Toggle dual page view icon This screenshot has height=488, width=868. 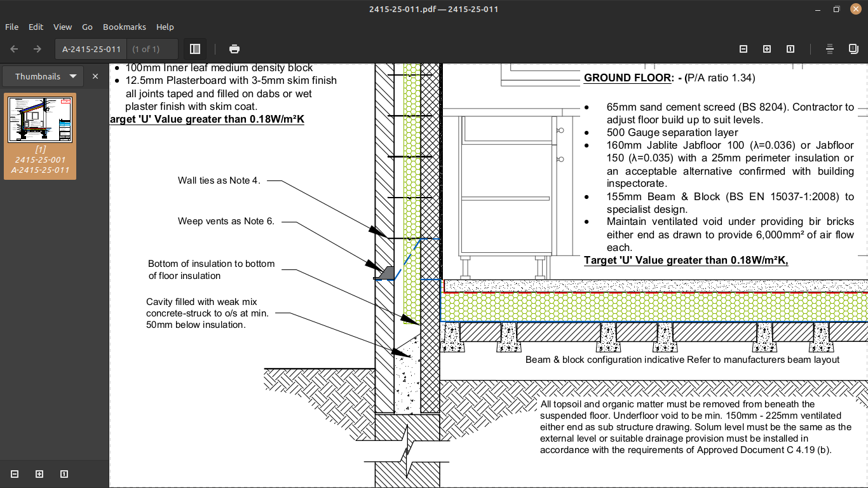pos(853,49)
